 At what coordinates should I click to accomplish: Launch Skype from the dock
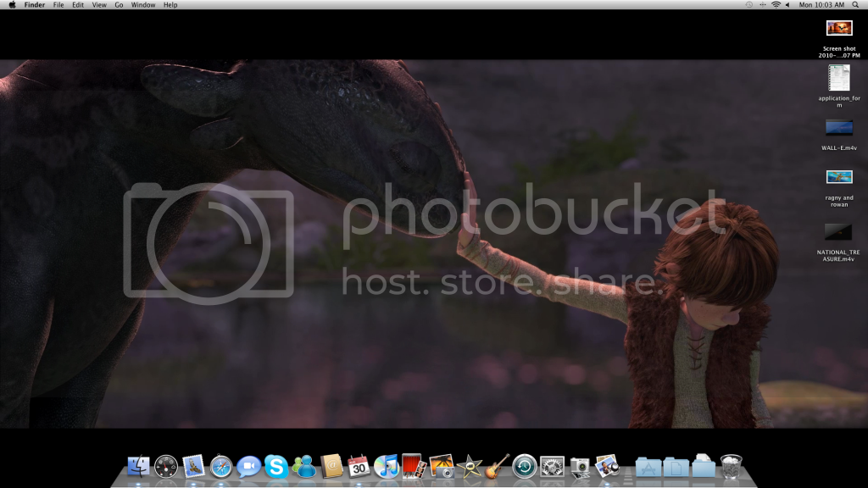(x=276, y=466)
